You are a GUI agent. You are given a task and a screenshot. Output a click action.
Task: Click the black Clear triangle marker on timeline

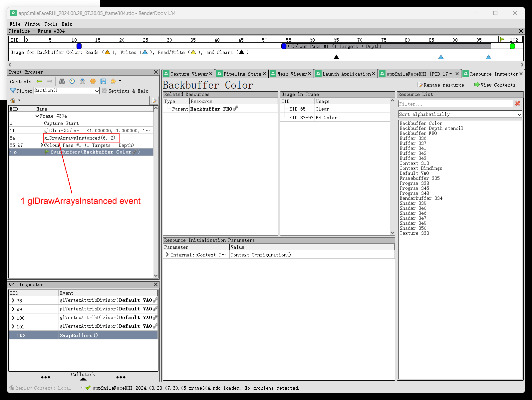point(336,57)
